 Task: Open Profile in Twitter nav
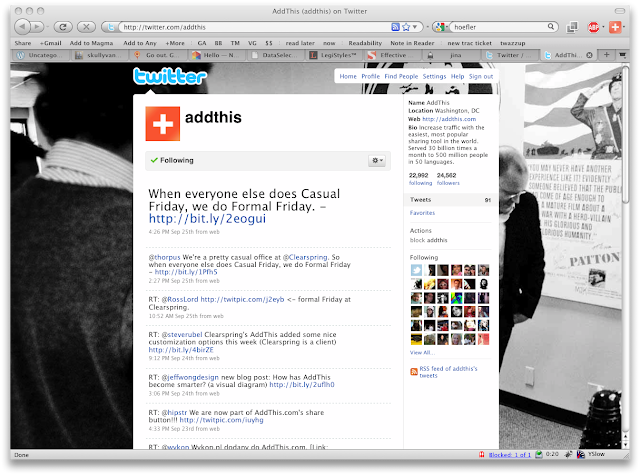[x=370, y=76]
